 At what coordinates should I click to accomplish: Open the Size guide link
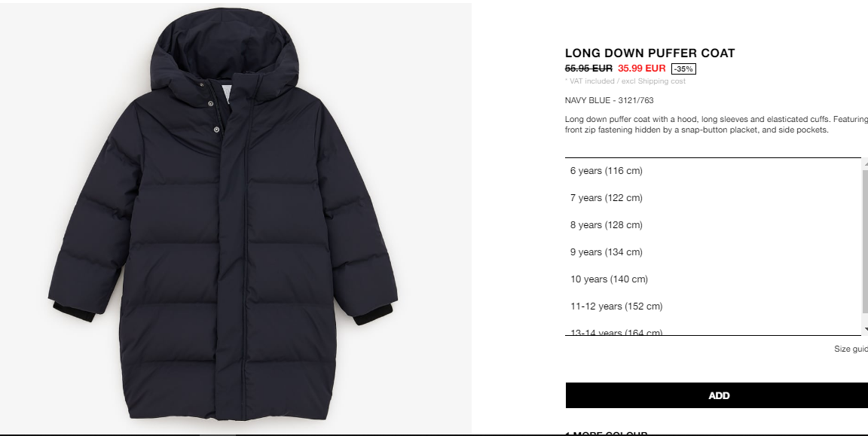851,349
